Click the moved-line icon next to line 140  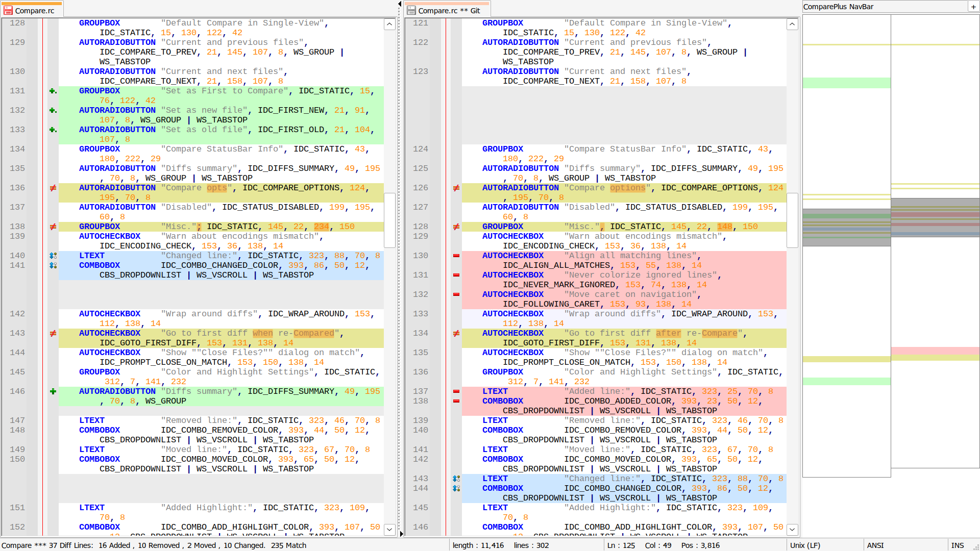[53, 256]
